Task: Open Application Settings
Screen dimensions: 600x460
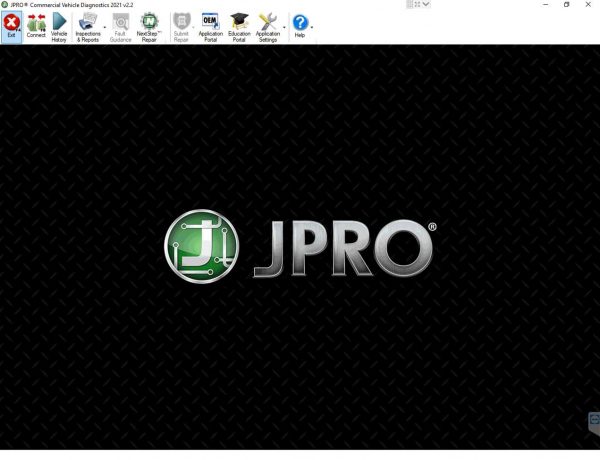Action: (x=268, y=26)
